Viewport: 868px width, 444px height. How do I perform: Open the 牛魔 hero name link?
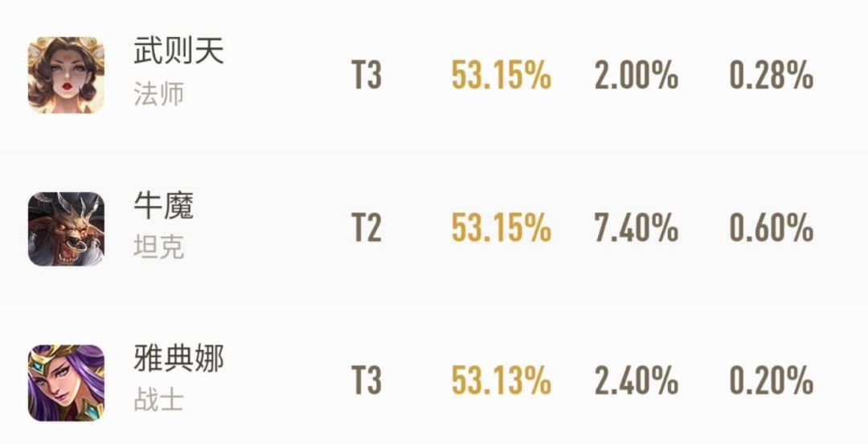tap(163, 207)
